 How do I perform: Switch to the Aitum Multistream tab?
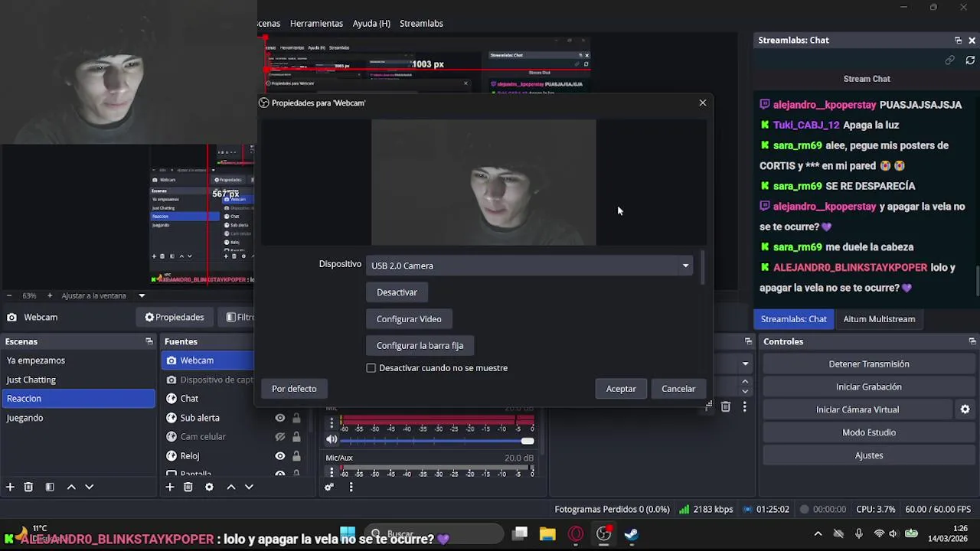(x=879, y=319)
